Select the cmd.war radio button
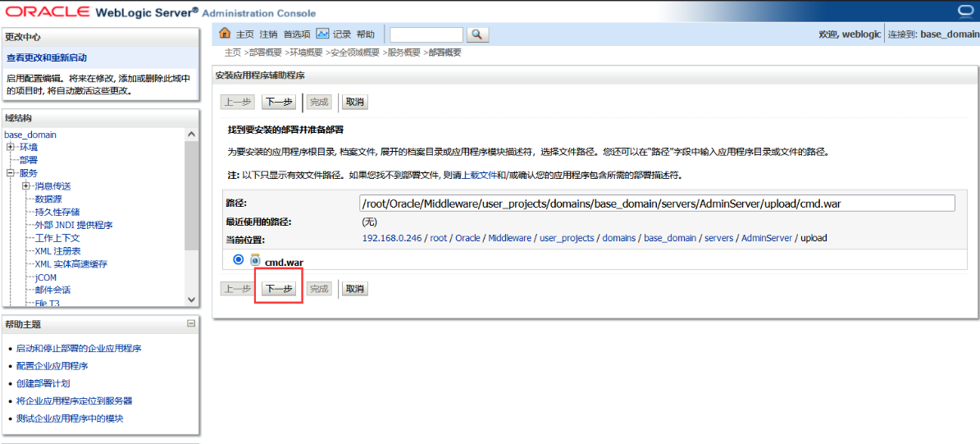Viewport: 980px width, 444px height. pyautogui.click(x=238, y=259)
